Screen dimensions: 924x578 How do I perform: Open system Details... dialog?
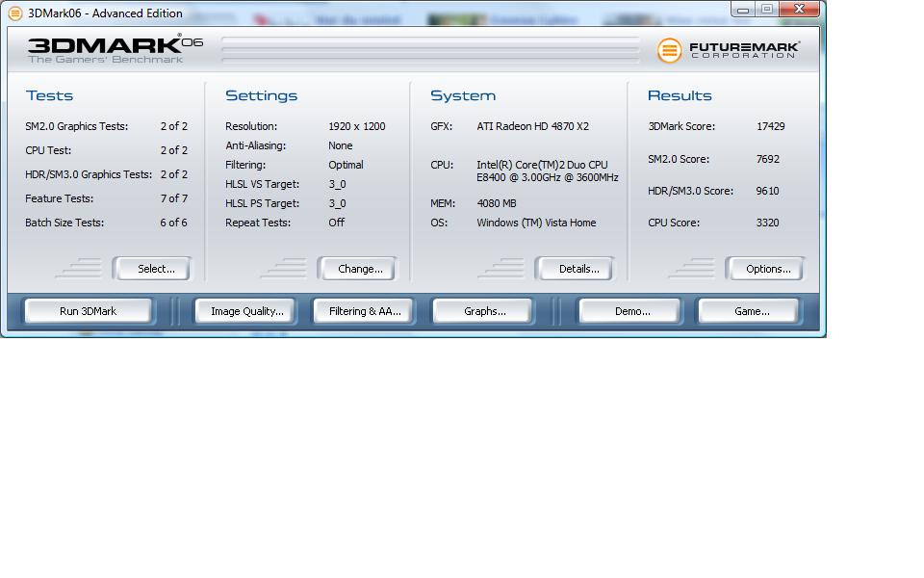[575, 269]
